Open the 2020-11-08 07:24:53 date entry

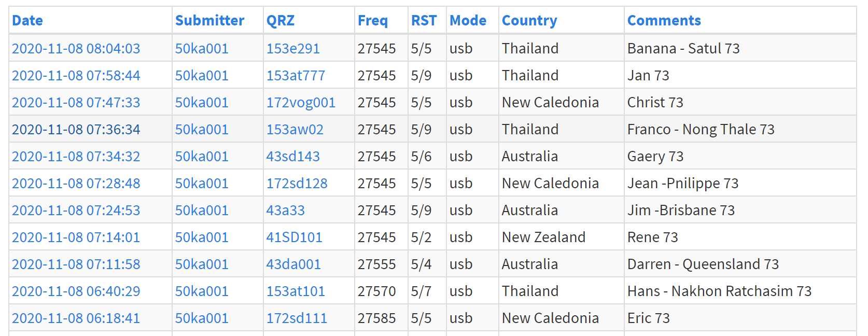point(76,211)
